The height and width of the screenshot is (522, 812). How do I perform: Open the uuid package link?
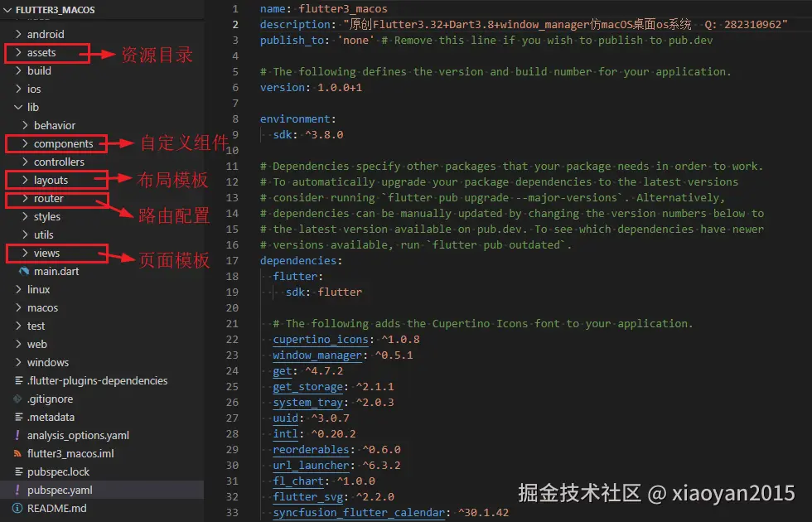tap(285, 418)
